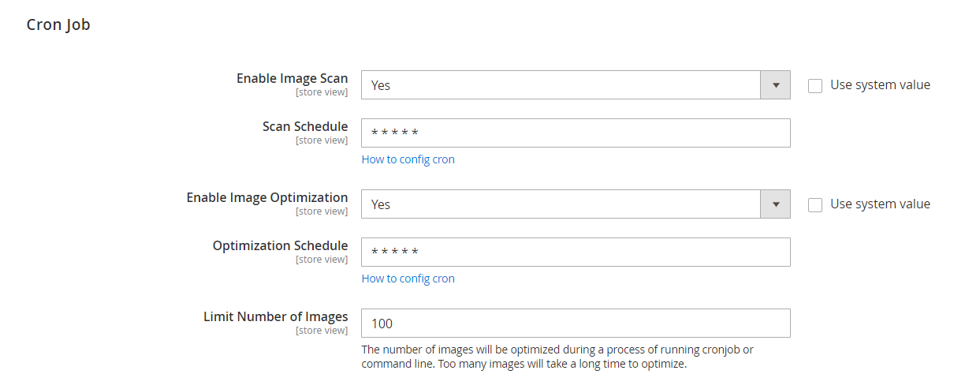The image size is (980, 389).
Task: Focus the Optimization Schedule text field
Action: click(576, 252)
